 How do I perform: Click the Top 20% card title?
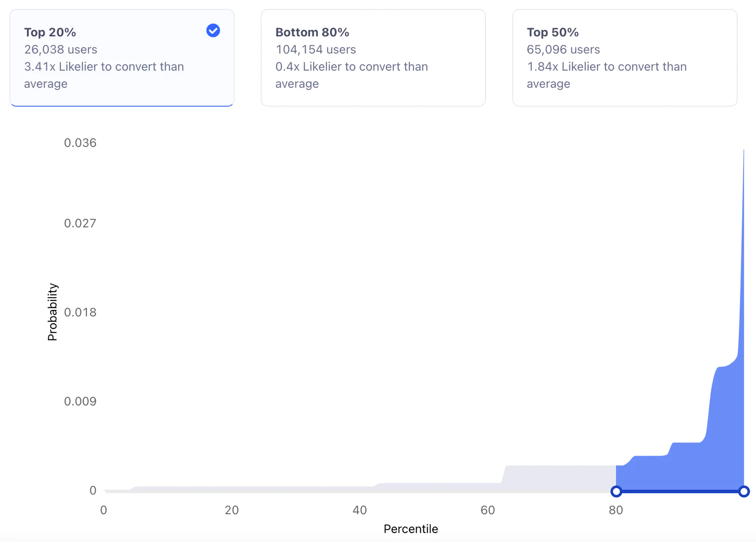click(50, 32)
